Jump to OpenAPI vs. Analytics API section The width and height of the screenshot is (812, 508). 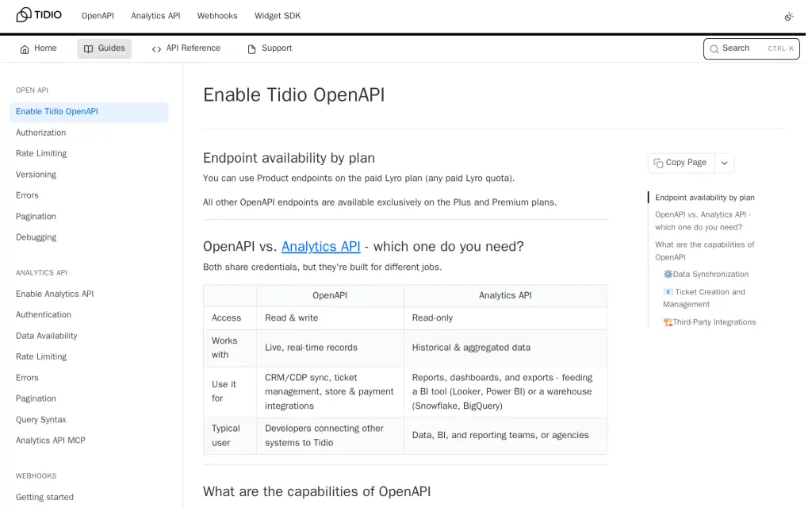pyautogui.click(x=703, y=221)
